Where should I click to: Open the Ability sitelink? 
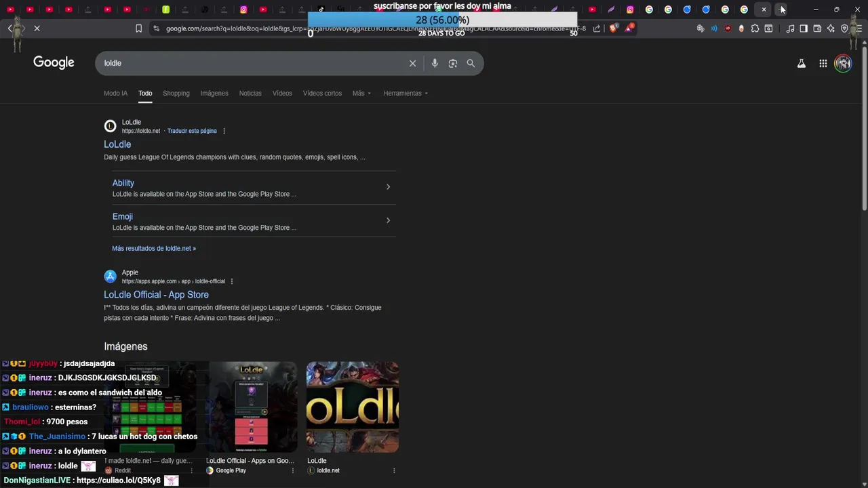click(x=123, y=183)
